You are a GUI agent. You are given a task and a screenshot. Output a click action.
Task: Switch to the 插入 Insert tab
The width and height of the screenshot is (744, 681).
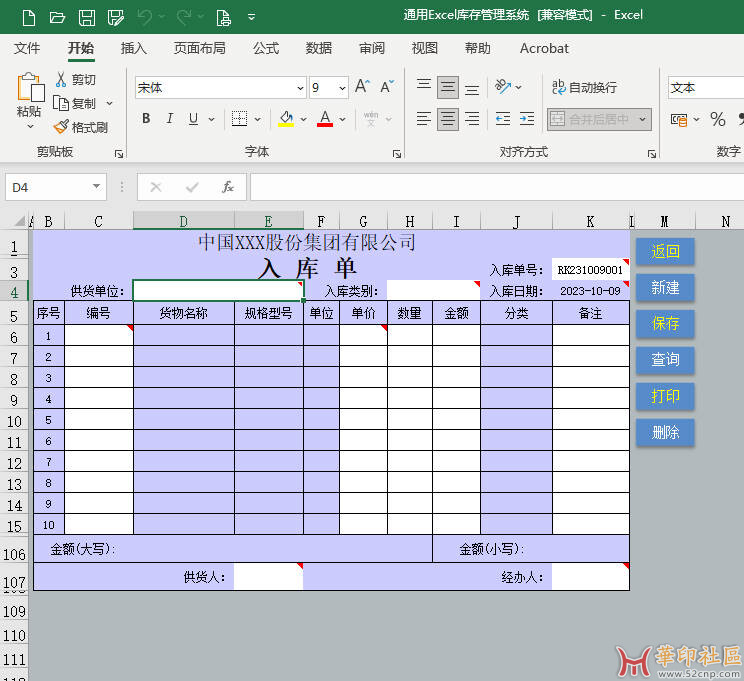[x=134, y=48]
